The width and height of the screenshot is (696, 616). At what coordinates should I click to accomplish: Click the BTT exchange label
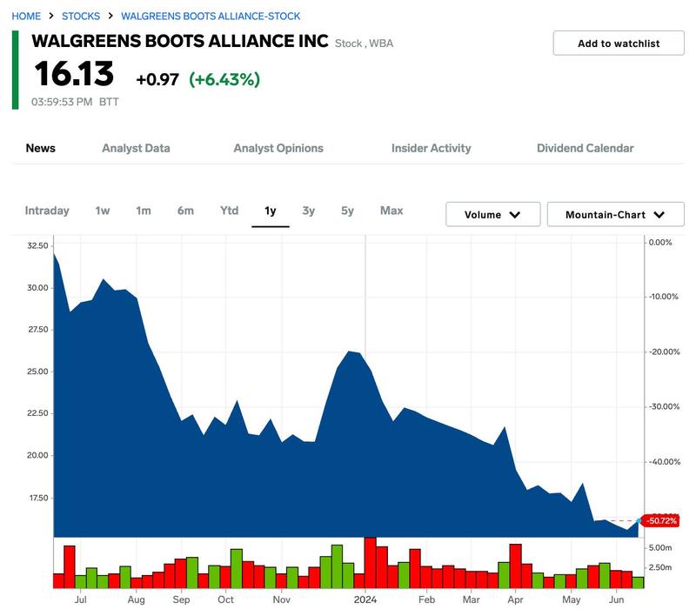pos(109,102)
